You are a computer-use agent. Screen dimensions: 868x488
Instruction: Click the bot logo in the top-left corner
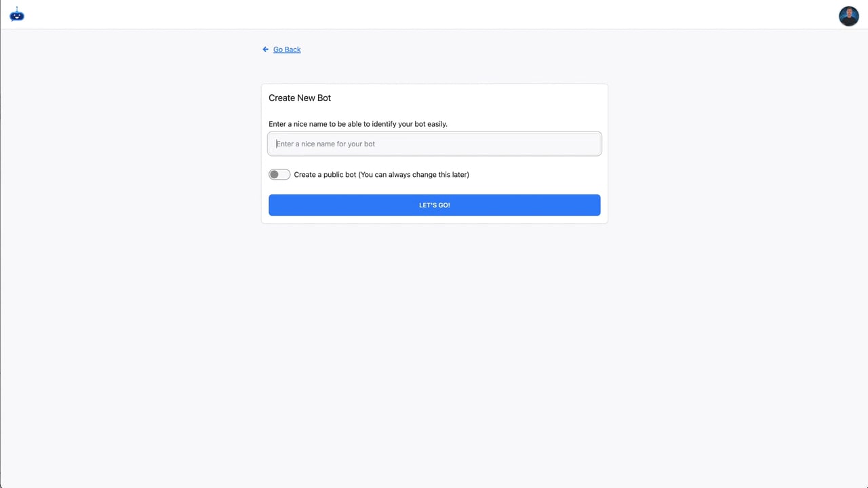(x=16, y=15)
